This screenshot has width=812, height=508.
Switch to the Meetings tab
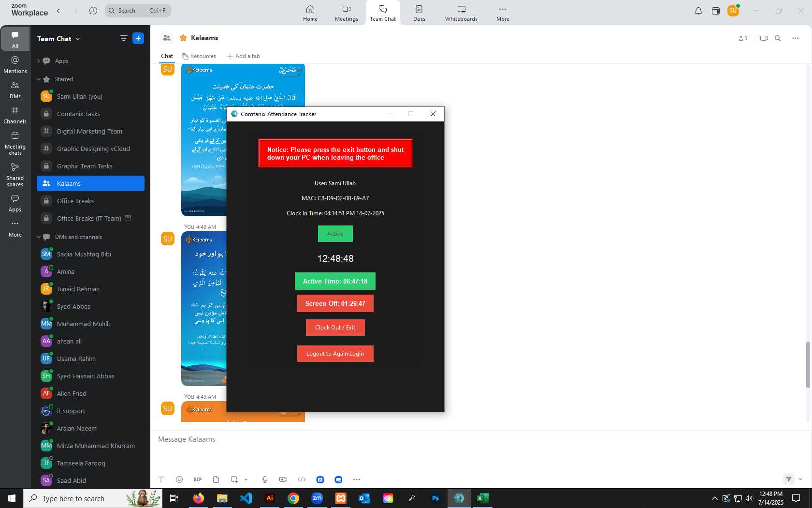coord(347,13)
